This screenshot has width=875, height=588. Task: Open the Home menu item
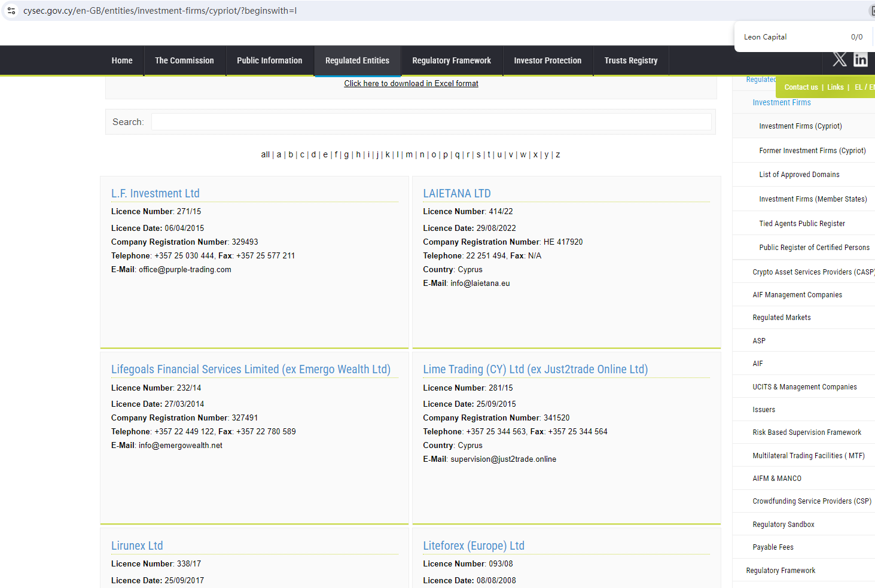tap(122, 60)
